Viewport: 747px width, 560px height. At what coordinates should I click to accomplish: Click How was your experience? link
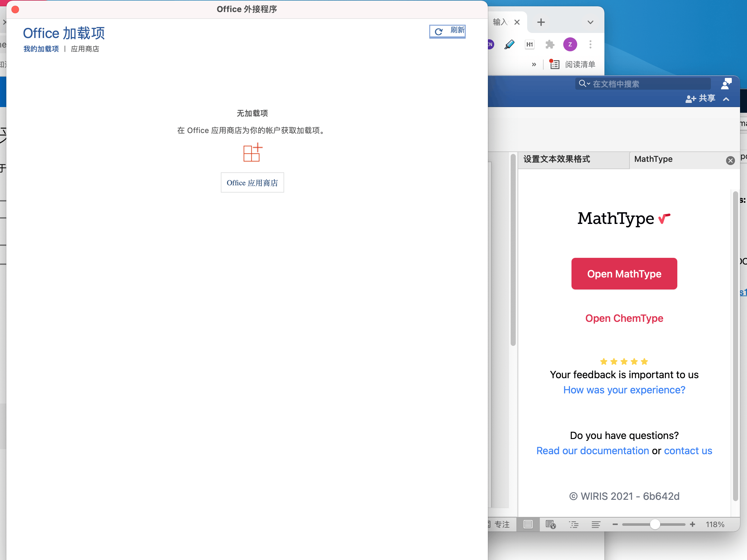click(624, 390)
